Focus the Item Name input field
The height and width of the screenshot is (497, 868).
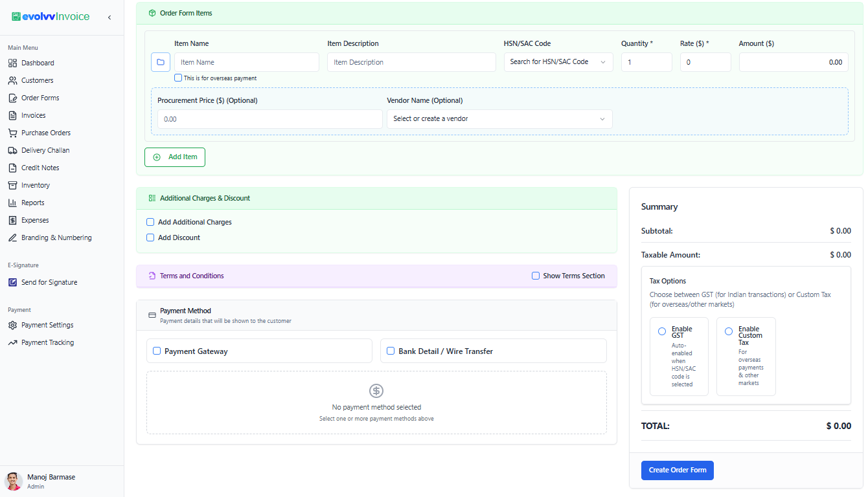click(x=247, y=62)
